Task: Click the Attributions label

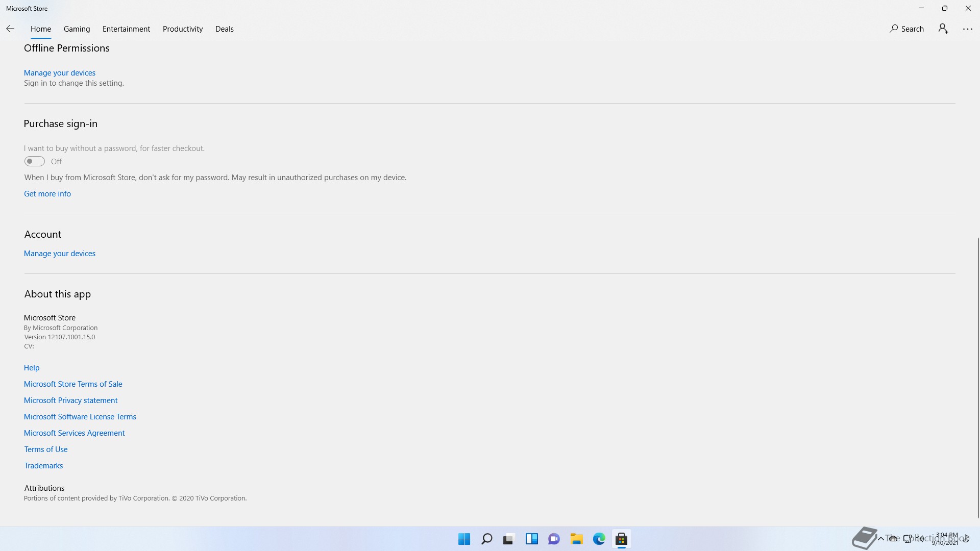Action: [x=44, y=488]
